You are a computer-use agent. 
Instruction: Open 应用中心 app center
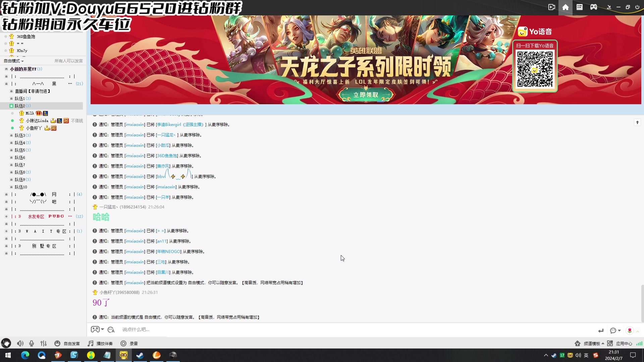620,344
